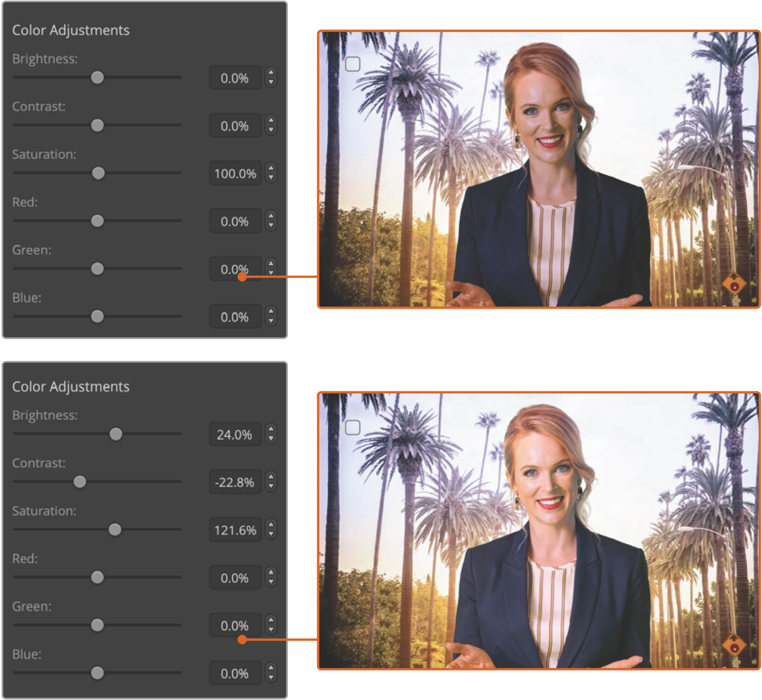Click the Red value field in the bottom panel
Image resolution: width=762 pixels, height=700 pixels.
235,578
